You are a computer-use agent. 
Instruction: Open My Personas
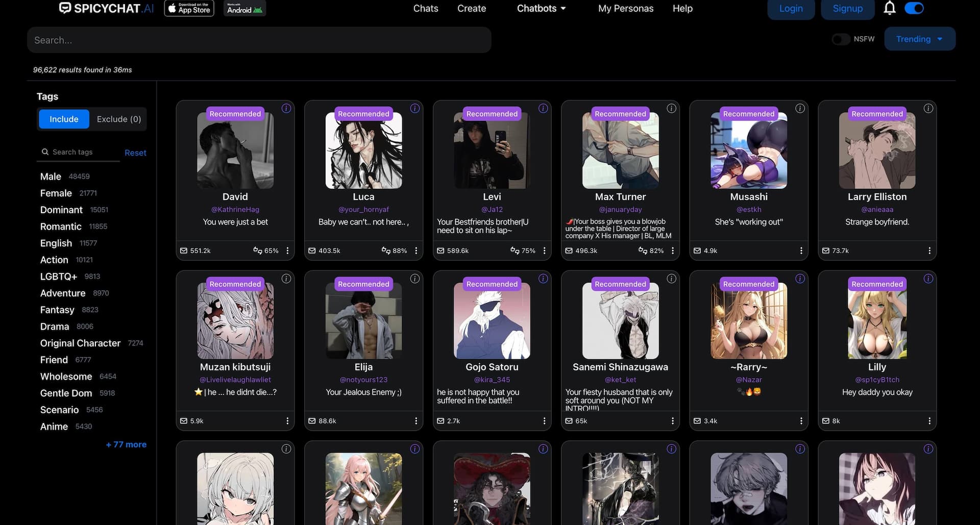(x=626, y=8)
